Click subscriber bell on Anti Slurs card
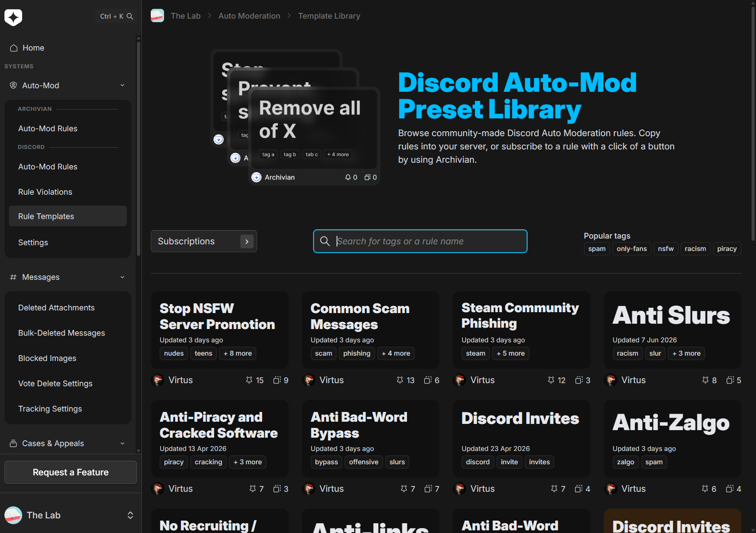 (x=705, y=380)
